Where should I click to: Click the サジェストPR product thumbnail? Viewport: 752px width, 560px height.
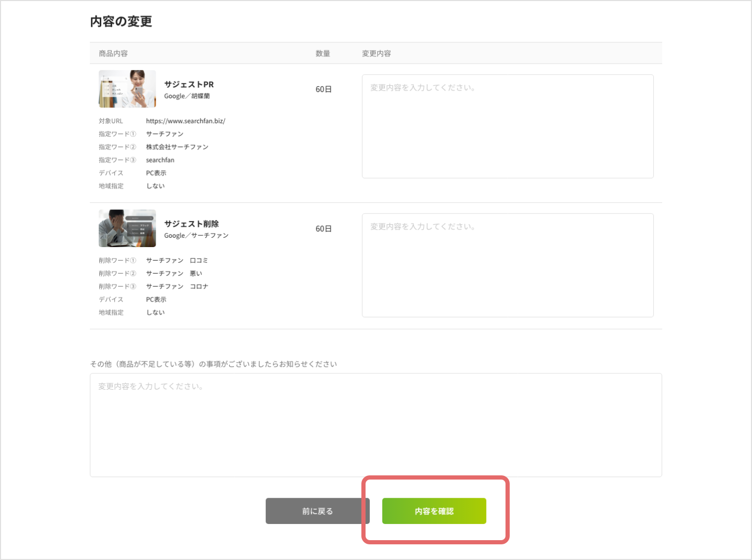tap(127, 89)
